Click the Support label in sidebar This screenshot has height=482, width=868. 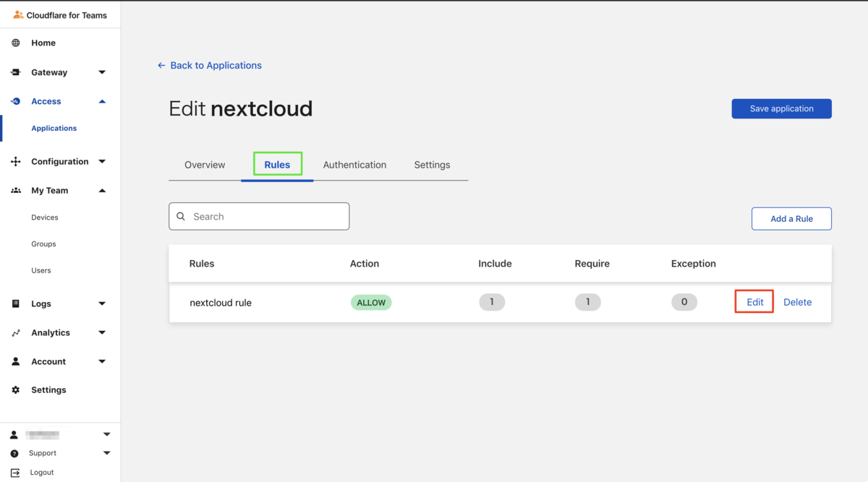click(x=43, y=453)
